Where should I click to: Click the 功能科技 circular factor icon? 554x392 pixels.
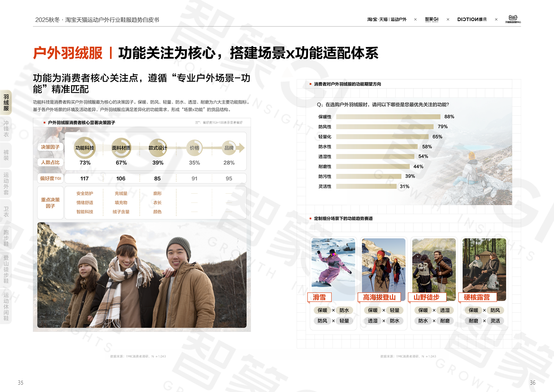pyautogui.click(x=85, y=148)
